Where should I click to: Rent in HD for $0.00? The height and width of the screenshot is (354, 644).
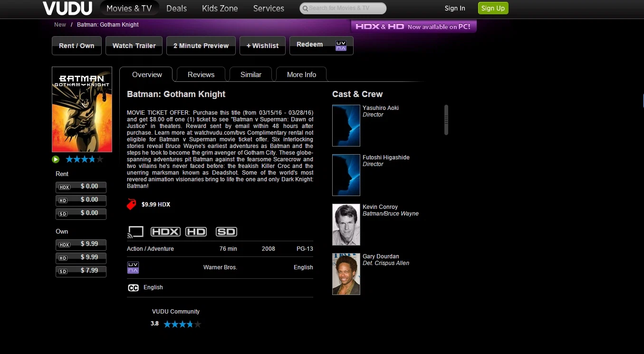81,200
